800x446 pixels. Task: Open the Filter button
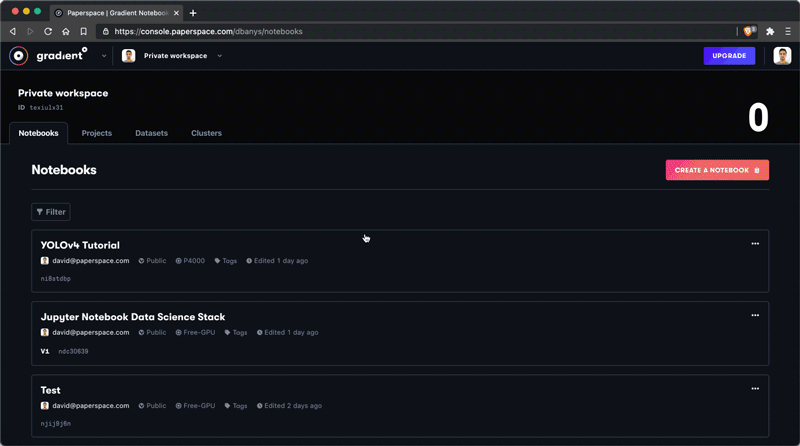tap(51, 212)
